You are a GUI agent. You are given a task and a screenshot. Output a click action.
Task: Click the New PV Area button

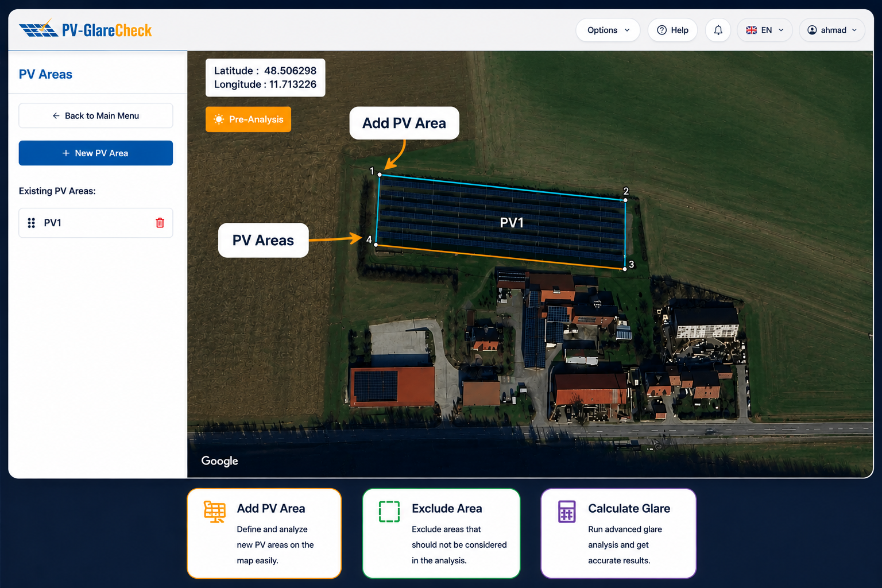tap(96, 153)
